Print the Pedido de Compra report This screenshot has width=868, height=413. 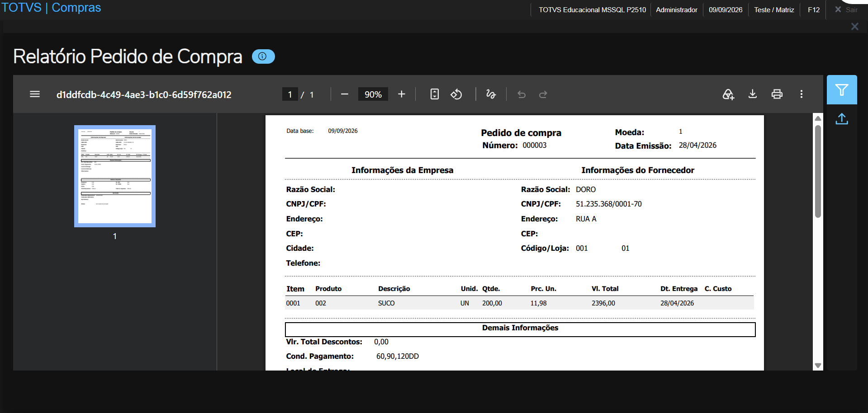pos(777,94)
